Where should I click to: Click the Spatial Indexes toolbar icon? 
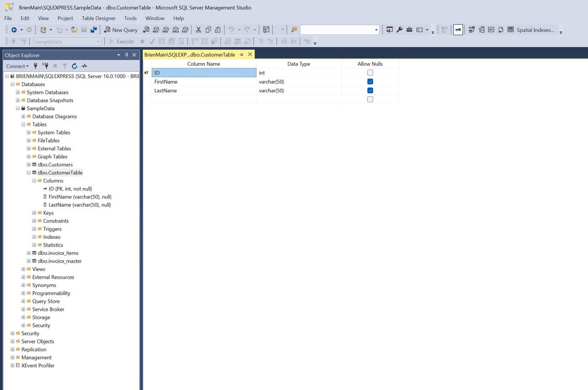pos(533,30)
